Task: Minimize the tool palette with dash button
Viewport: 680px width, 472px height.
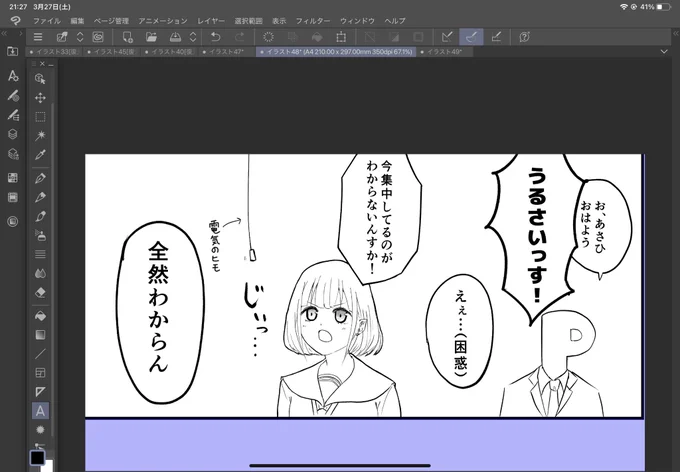Action: click(51, 64)
